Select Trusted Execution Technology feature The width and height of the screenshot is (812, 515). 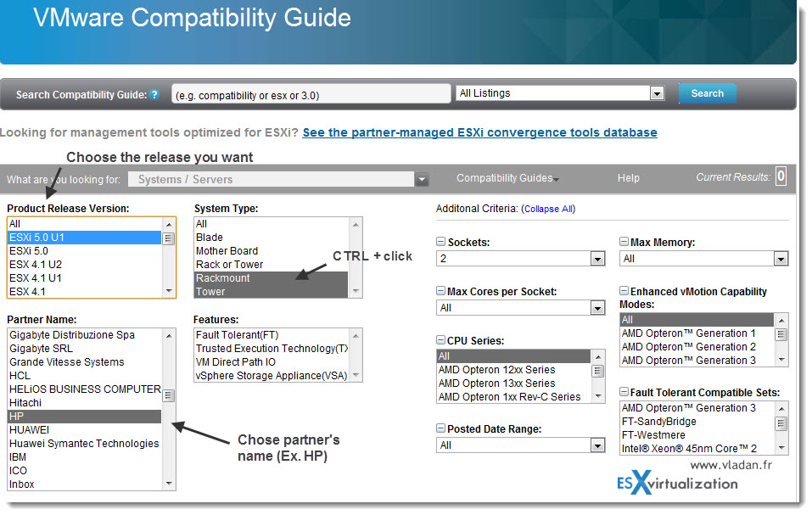[x=272, y=349]
